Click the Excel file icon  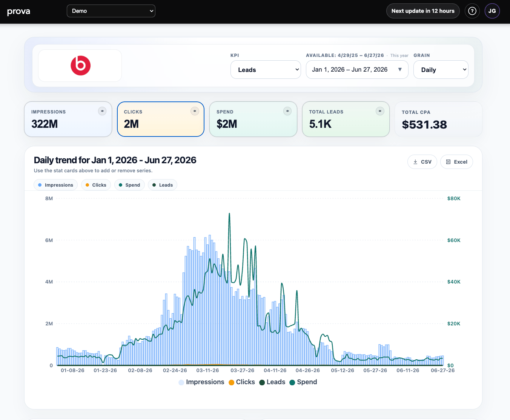[x=448, y=162]
